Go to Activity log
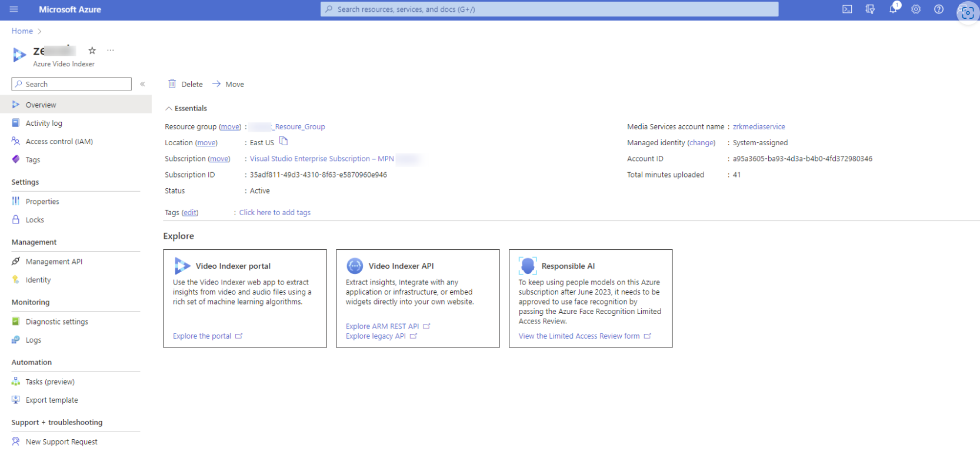 tap(44, 123)
